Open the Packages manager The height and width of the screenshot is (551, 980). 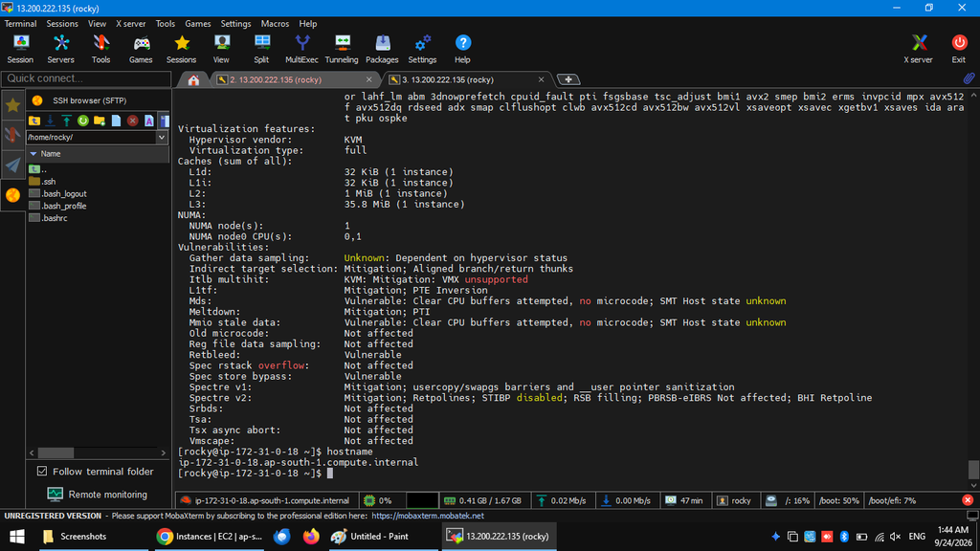point(382,49)
